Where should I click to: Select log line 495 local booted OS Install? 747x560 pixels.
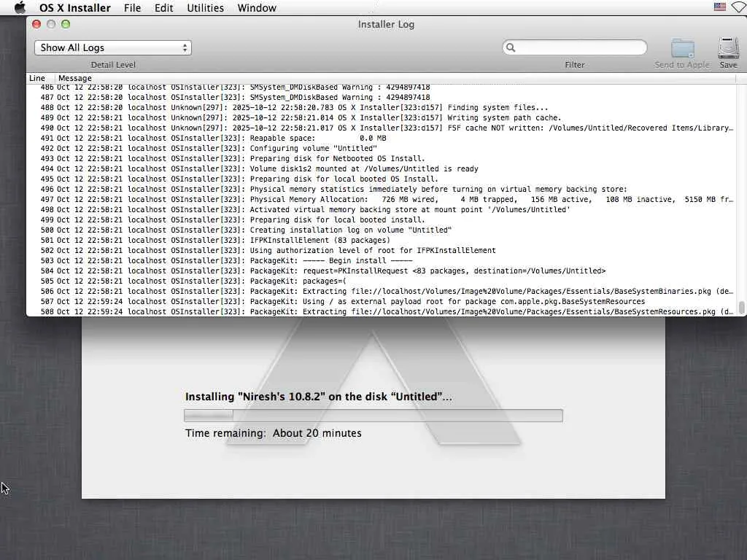tap(381, 179)
